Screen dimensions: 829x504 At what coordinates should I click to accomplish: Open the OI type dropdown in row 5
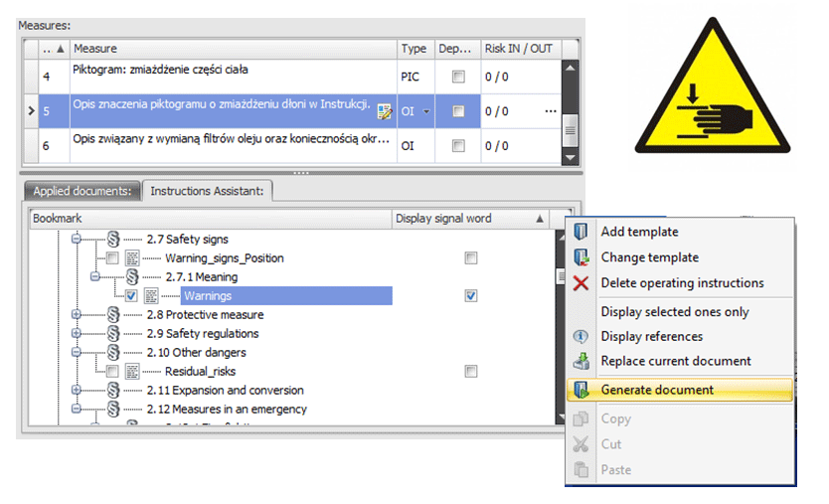click(426, 111)
